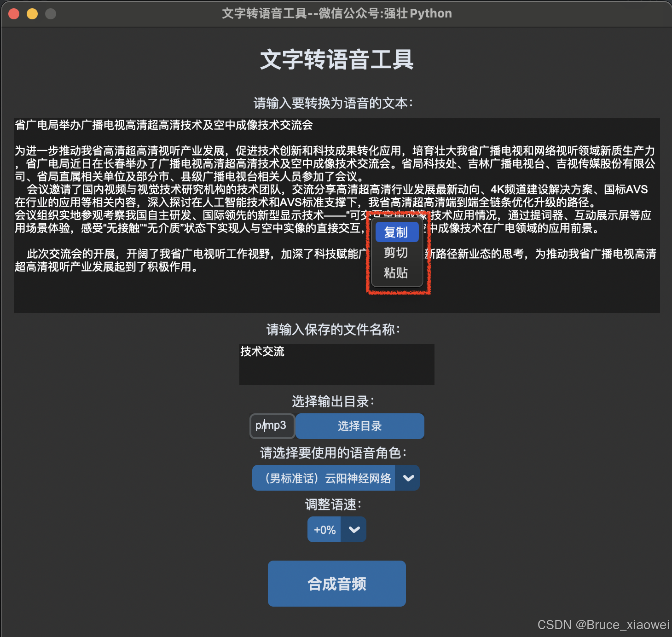Click the label 请输入要转换为语音的文本:
The image size is (672, 637).
tap(333, 103)
